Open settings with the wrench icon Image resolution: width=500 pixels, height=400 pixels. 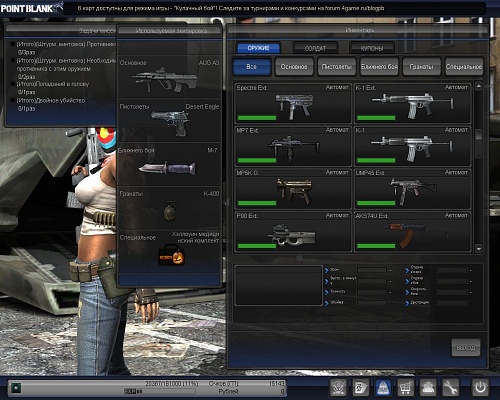[450, 387]
